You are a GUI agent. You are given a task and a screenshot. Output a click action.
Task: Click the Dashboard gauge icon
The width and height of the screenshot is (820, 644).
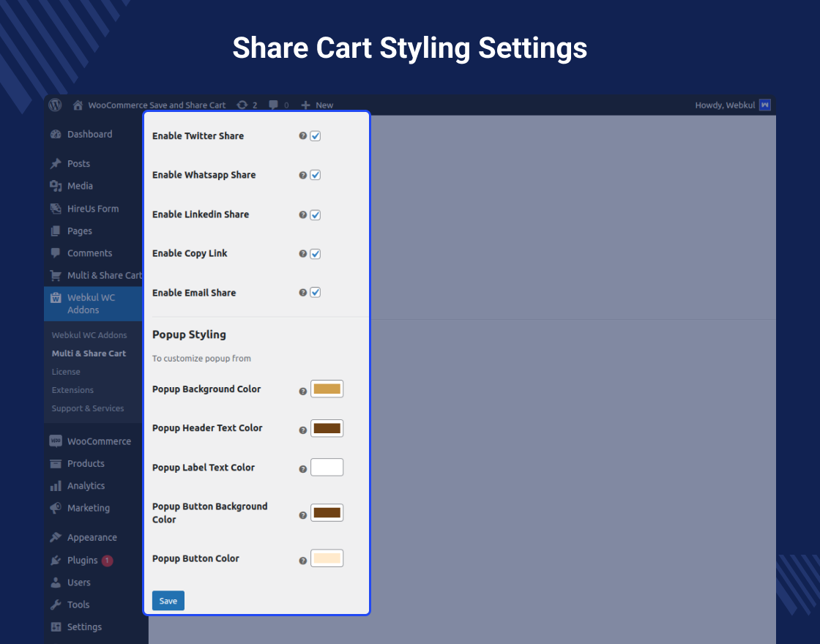[x=56, y=135]
